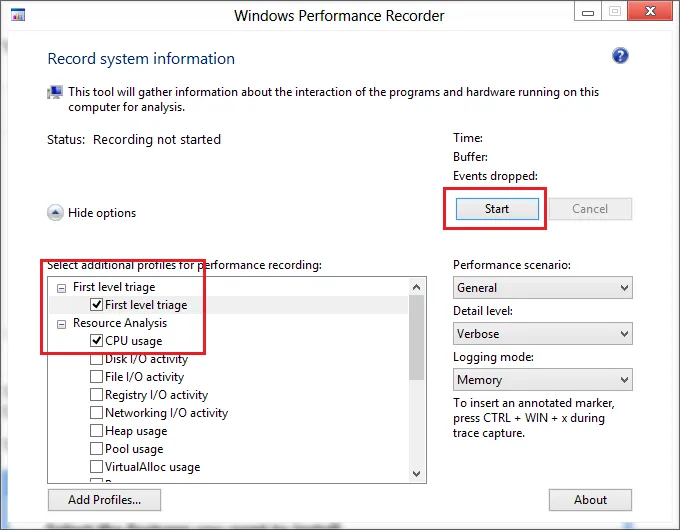The height and width of the screenshot is (530, 680).
Task: Collapse the First level triage tree group
Action: pyautogui.click(x=62, y=288)
